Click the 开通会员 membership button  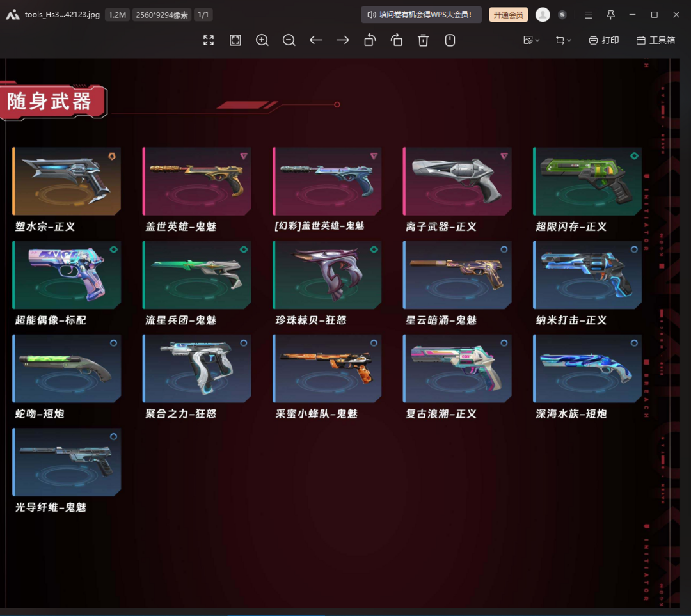(508, 15)
